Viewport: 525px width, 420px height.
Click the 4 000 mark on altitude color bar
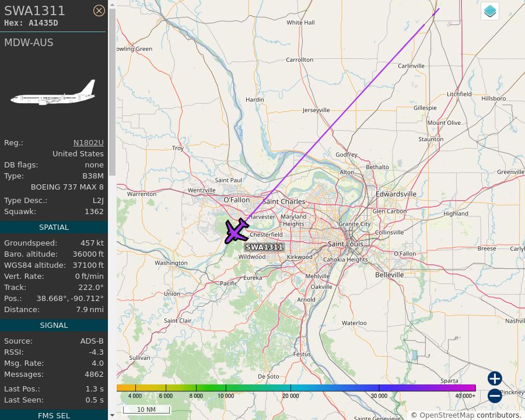click(135, 396)
